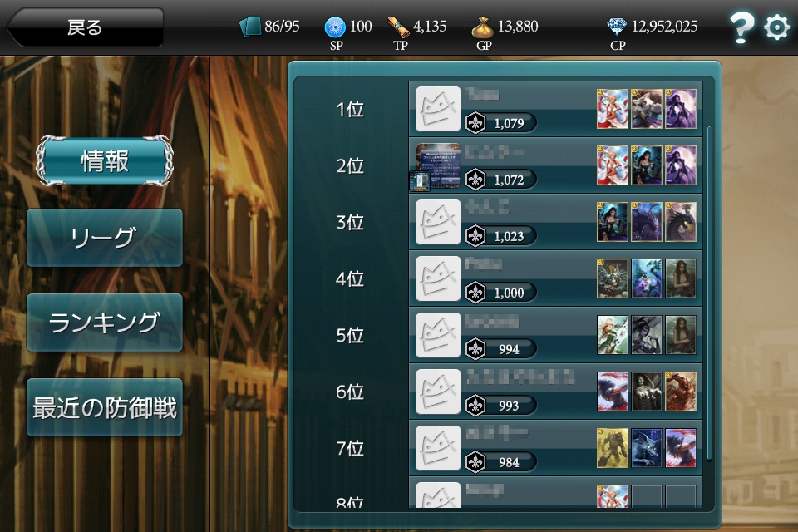
Task: Open 最近の防御戦 history
Action: coord(105,407)
